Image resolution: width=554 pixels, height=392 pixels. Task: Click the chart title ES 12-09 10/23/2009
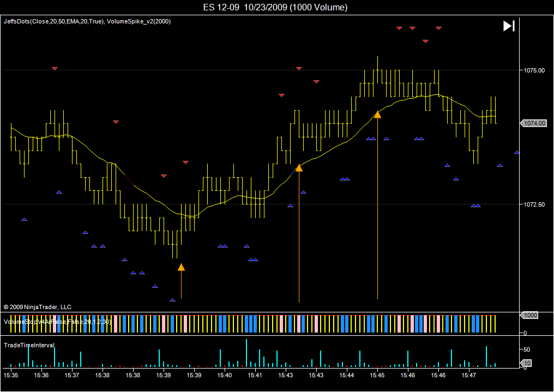[x=275, y=7]
